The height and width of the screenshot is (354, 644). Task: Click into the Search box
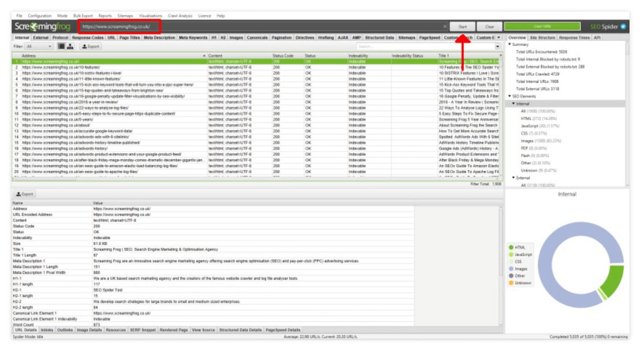tap(425, 46)
